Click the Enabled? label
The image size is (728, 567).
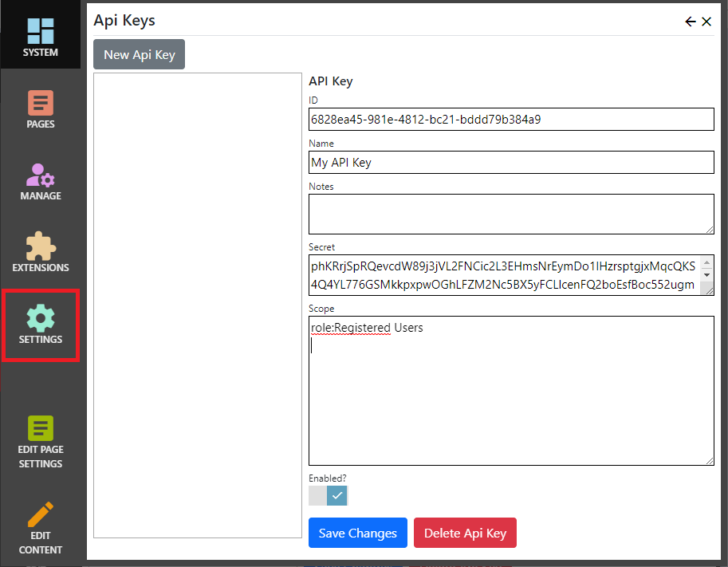click(x=328, y=478)
